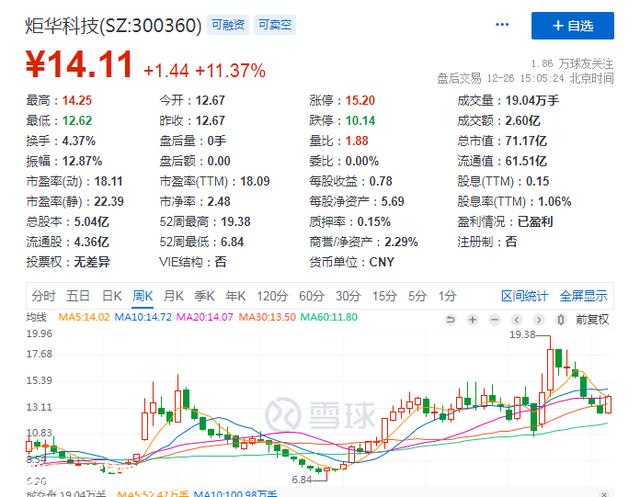This screenshot has height=497, width=640.
Task: Close the volume panel with X icon
Action: [604, 494]
